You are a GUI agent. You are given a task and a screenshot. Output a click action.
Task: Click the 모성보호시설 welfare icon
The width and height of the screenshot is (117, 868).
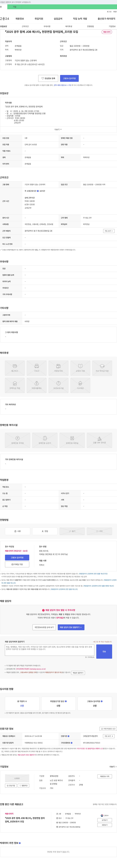[58, 386]
